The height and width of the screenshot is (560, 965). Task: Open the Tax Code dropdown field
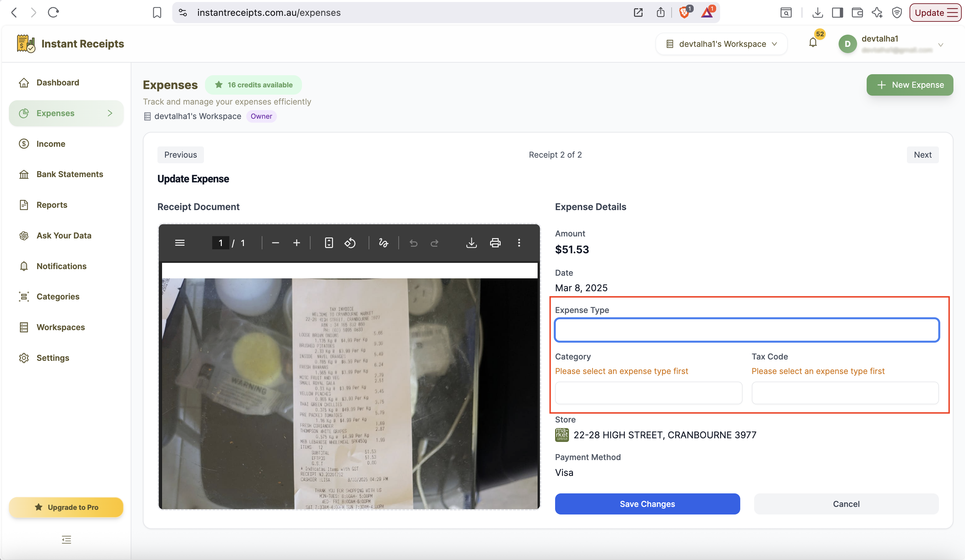point(845,393)
